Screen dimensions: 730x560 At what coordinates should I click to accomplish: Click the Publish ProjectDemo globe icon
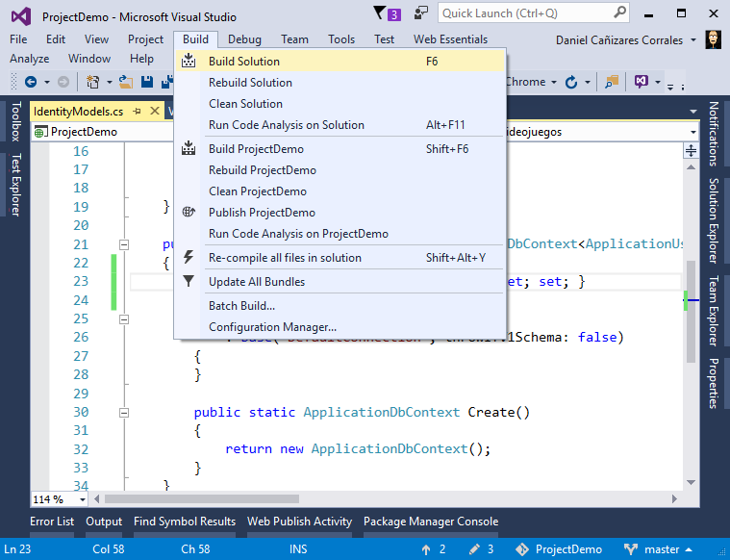[x=189, y=212]
